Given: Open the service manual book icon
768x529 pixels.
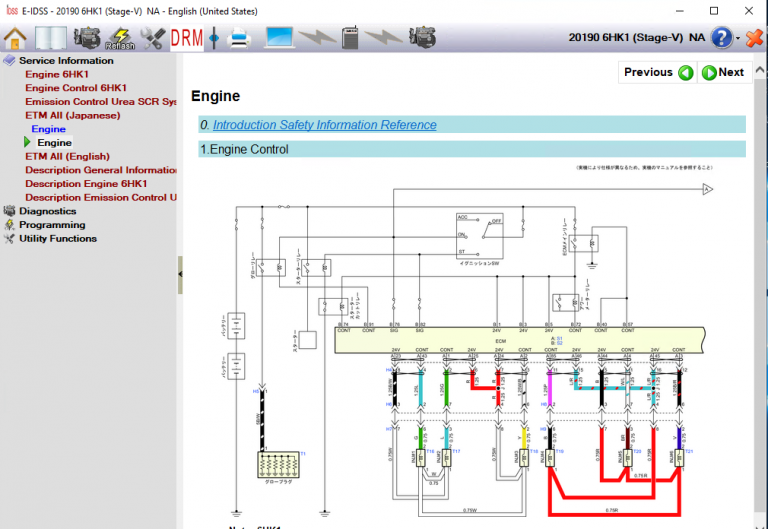Looking at the screenshot, I should pos(49,39).
